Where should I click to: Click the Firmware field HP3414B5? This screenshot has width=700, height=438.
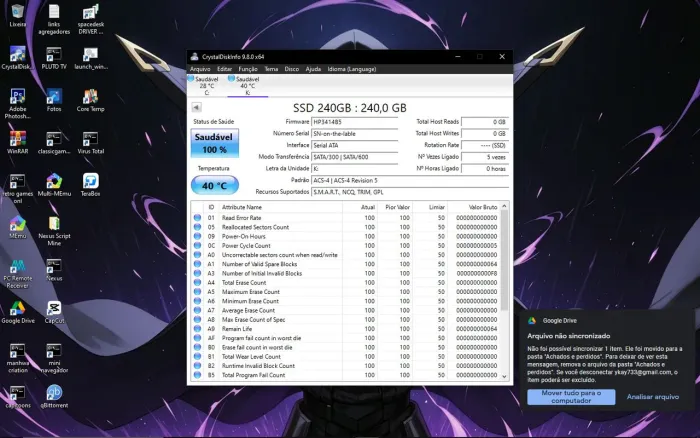click(x=354, y=122)
